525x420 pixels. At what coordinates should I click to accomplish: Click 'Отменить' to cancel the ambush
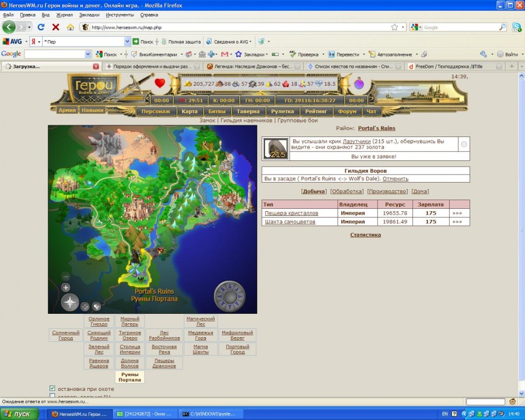(395, 178)
